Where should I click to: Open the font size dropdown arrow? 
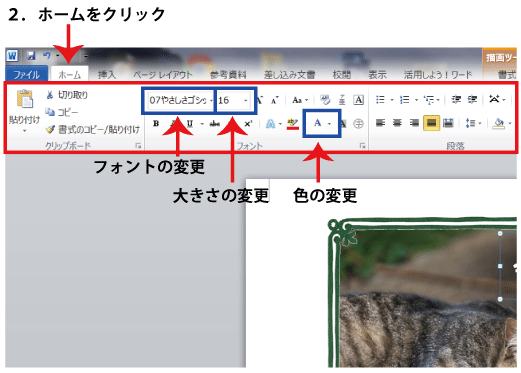[x=246, y=100]
